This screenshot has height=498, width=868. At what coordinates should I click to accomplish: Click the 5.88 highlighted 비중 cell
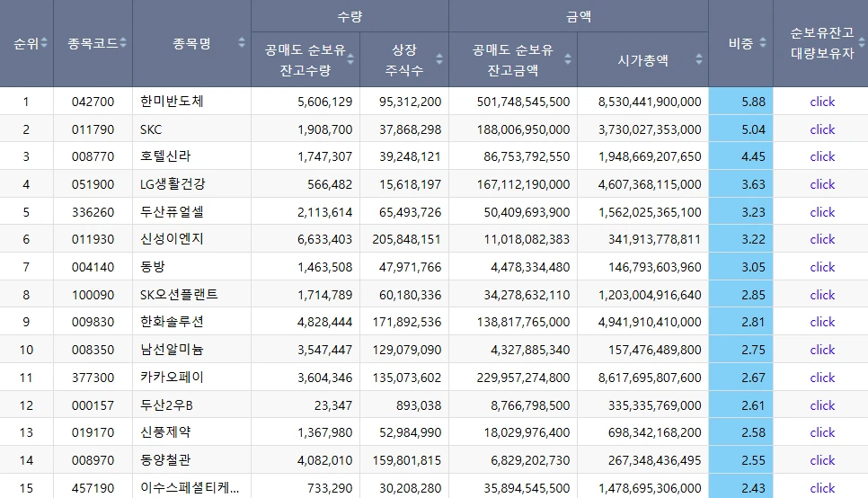(x=740, y=102)
